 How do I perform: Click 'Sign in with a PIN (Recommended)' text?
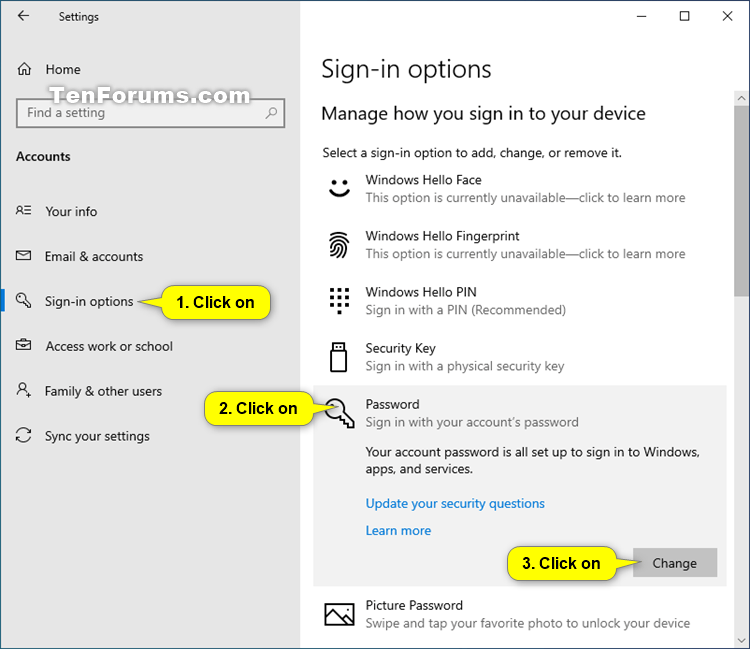(x=465, y=310)
